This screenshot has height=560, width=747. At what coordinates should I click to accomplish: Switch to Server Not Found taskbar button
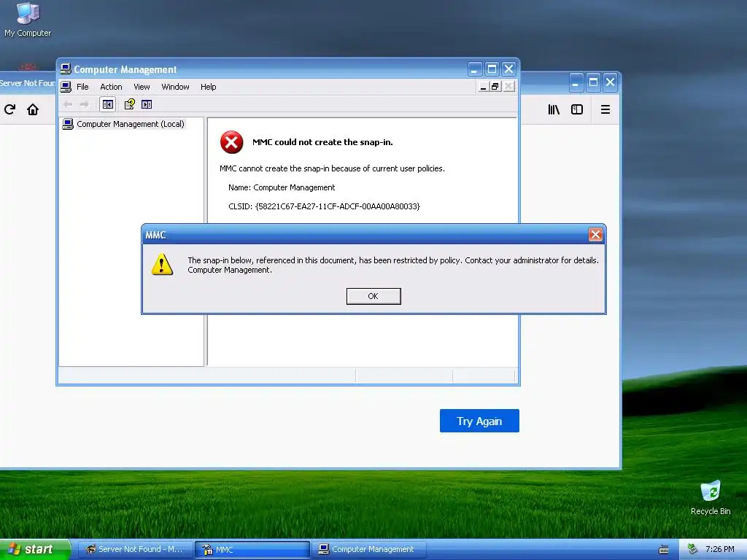coord(135,550)
